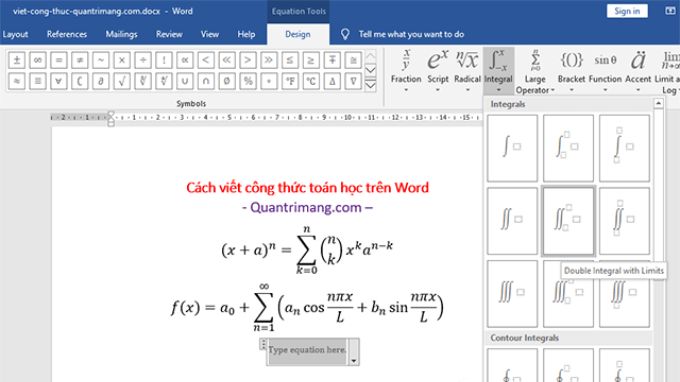This screenshot has height=382, width=680.
Task: Insert the degrees Fahrenheit symbol
Action: coord(290,81)
